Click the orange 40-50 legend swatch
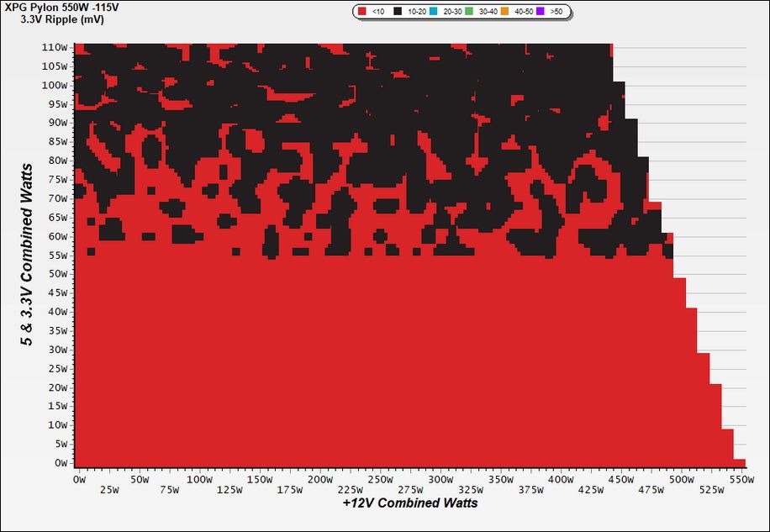The width and height of the screenshot is (770, 532). tap(504, 11)
